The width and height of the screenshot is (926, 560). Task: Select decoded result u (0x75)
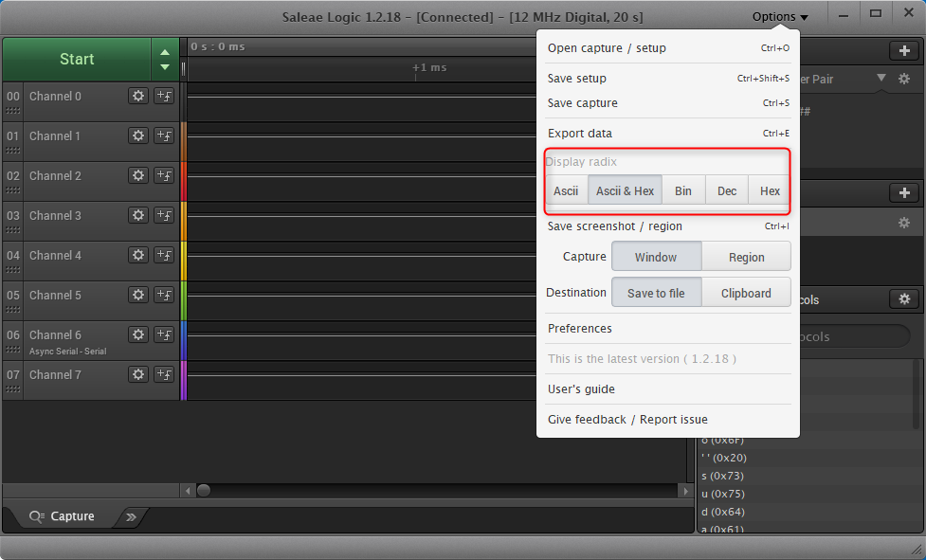point(723,494)
